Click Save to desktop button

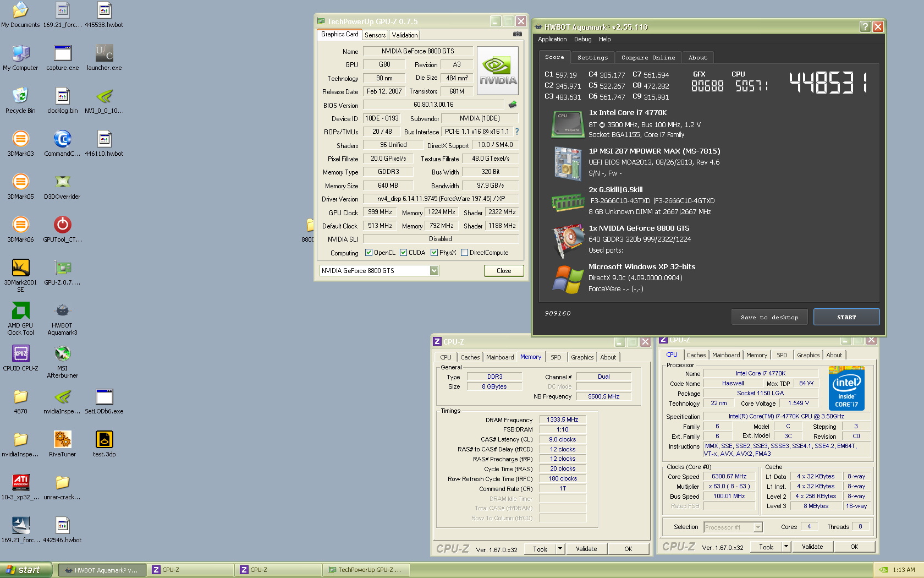click(x=769, y=317)
